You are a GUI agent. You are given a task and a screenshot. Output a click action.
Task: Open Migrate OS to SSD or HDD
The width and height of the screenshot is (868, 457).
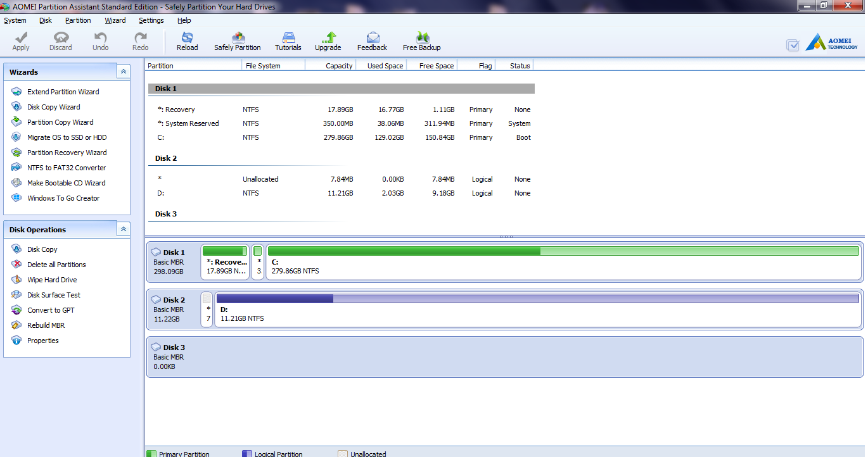click(67, 137)
